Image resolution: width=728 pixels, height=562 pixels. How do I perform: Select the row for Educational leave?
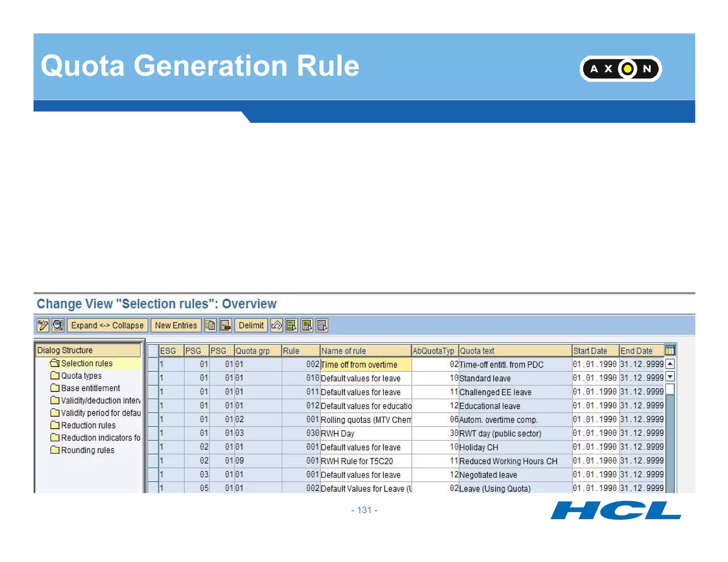pos(153,406)
